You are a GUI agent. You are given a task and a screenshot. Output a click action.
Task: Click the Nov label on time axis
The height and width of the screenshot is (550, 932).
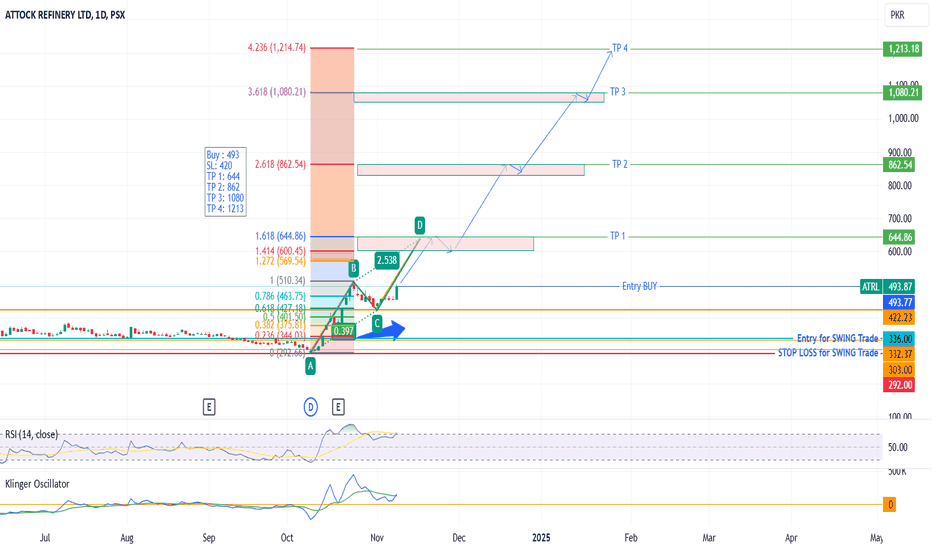click(377, 538)
